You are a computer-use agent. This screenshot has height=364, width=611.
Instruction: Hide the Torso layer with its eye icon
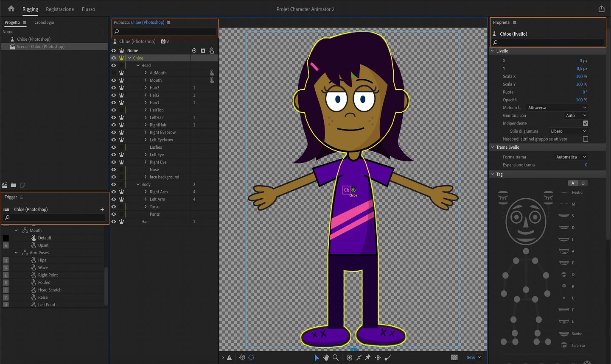114,207
